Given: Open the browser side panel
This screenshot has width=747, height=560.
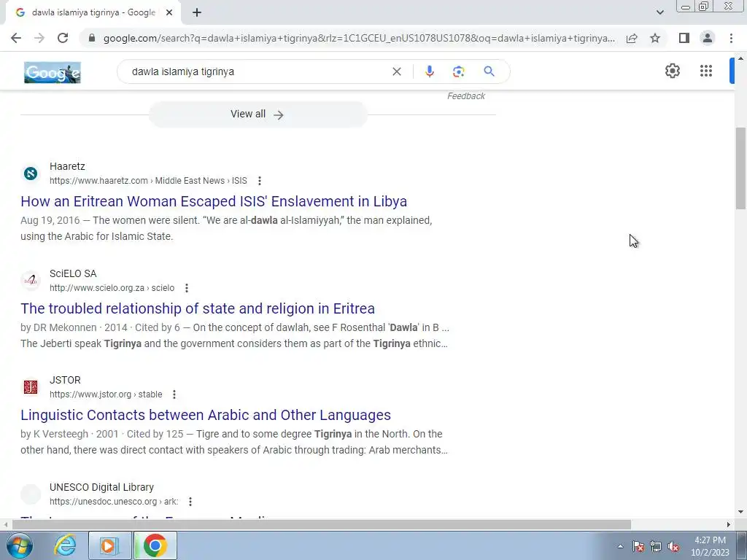Looking at the screenshot, I should (x=684, y=38).
